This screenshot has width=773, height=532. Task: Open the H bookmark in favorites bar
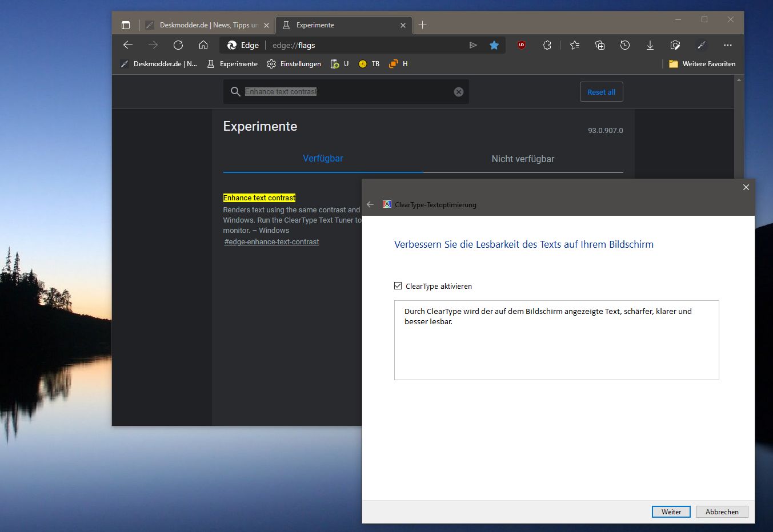click(x=398, y=64)
